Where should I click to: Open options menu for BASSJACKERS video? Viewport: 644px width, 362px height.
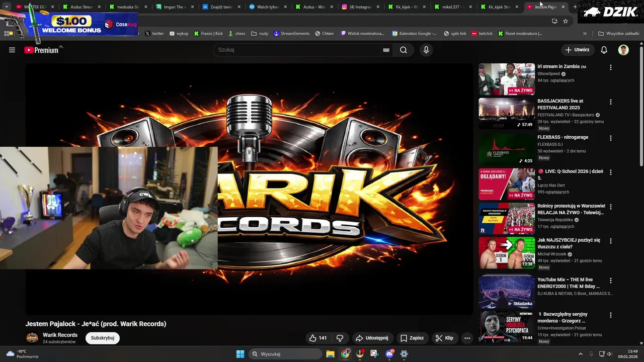point(611,102)
